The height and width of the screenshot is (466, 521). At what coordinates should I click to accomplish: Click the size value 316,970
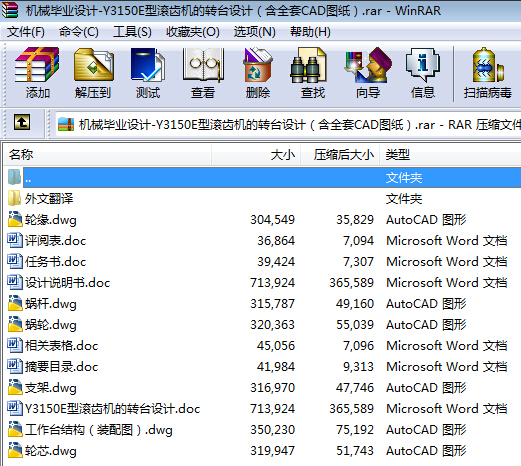[x=273, y=388]
